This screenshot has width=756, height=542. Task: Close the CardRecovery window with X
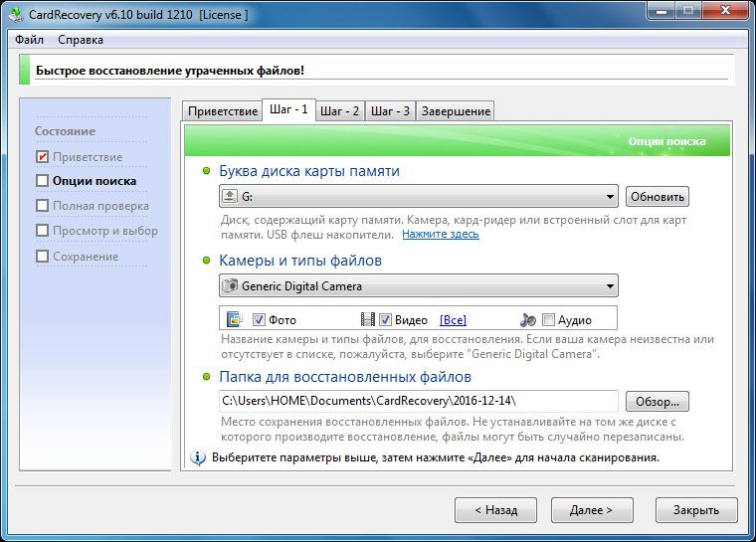[725, 11]
